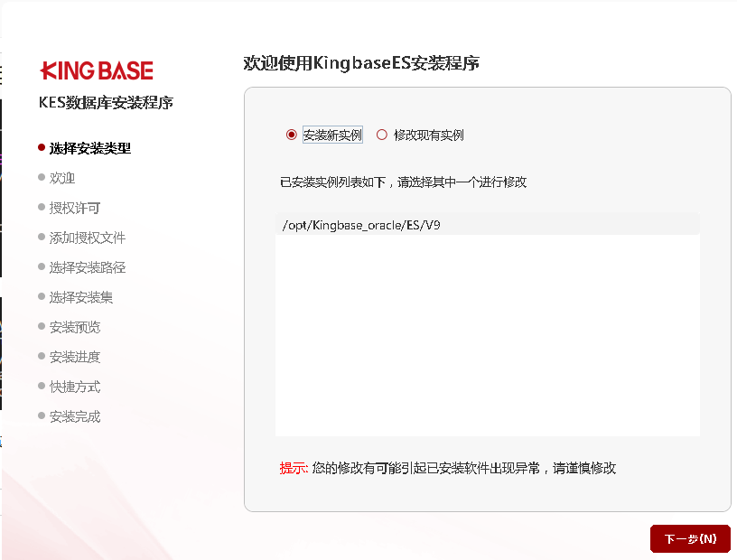Click the 已安装实例列表如下 instruction text

[403, 182]
